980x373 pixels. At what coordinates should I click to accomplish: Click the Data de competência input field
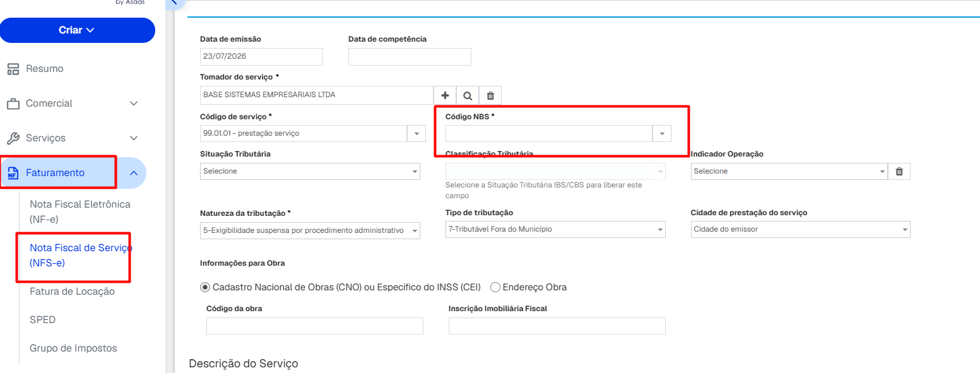click(x=410, y=56)
